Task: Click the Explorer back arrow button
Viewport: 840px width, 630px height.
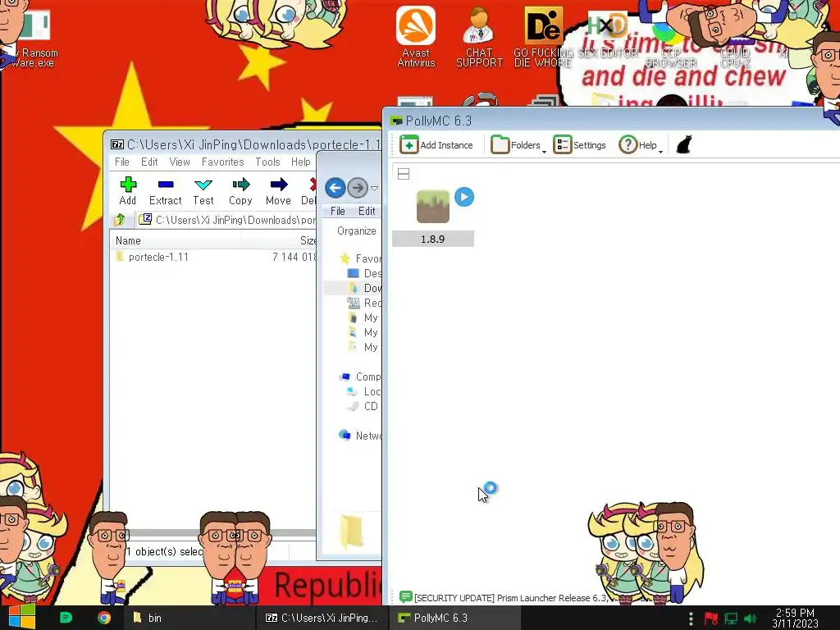Action: click(336, 188)
